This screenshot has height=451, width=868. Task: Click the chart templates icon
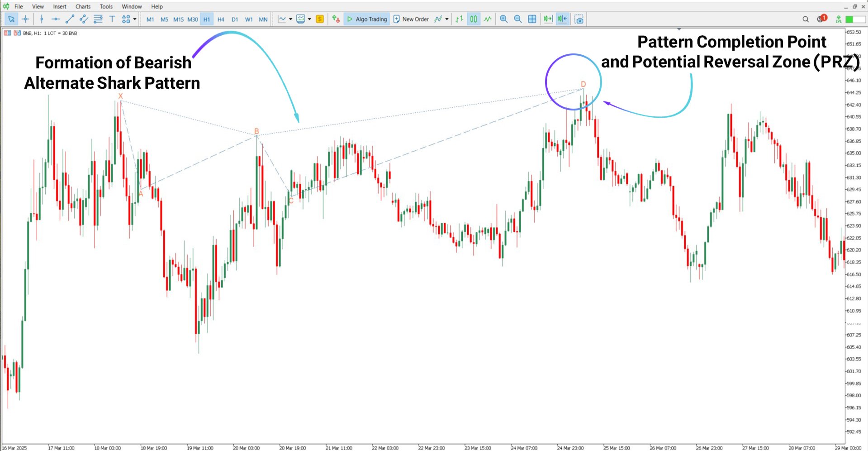point(301,19)
